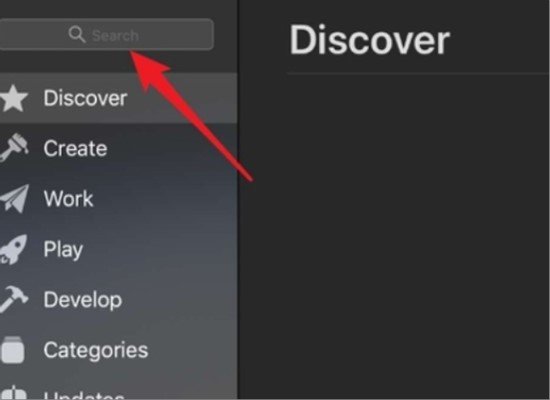Screen dimensions: 550x400
Task: Switch to the Develop section label
Action: tap(83, 300)
